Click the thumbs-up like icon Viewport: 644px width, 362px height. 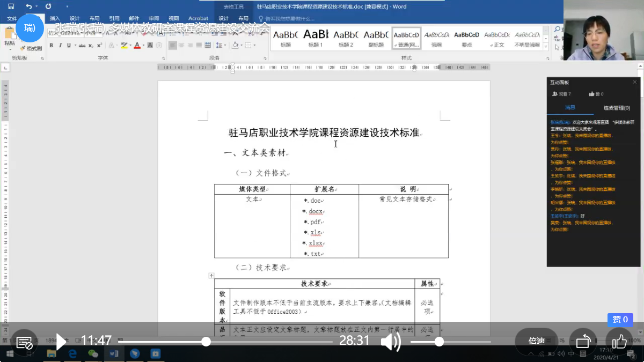(619, 341)
